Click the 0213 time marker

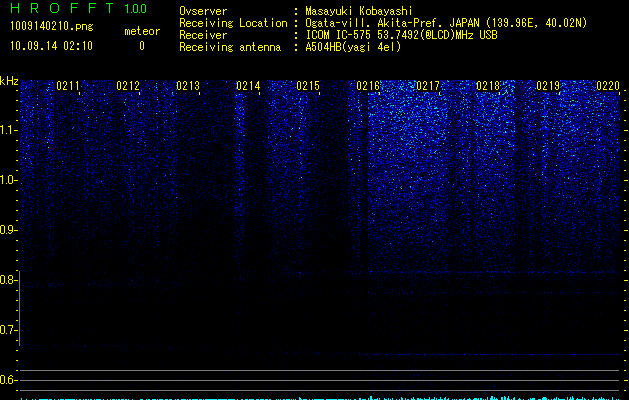click(x=188, y=86)
